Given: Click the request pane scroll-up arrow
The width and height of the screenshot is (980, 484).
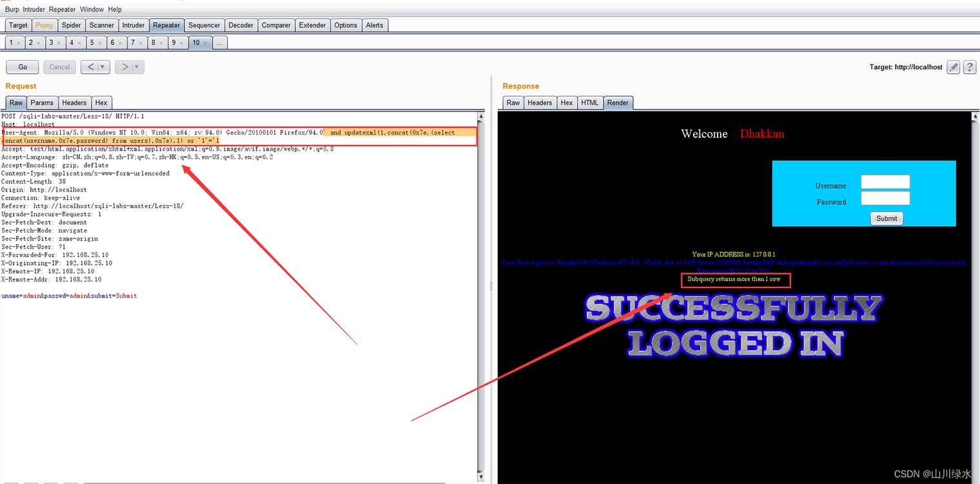Looking at the screenshot, I should (x=480, y=117).
